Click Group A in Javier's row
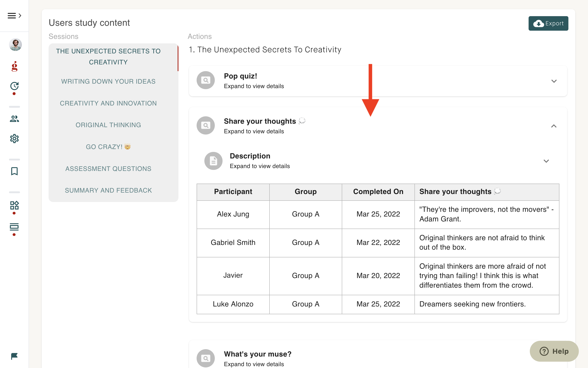 click(305, 276)
